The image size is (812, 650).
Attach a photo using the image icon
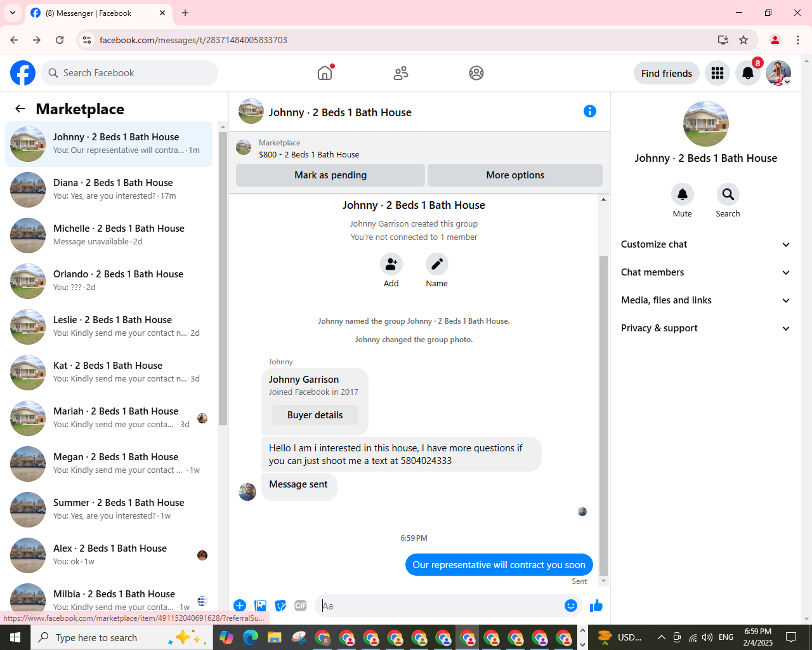260,606
